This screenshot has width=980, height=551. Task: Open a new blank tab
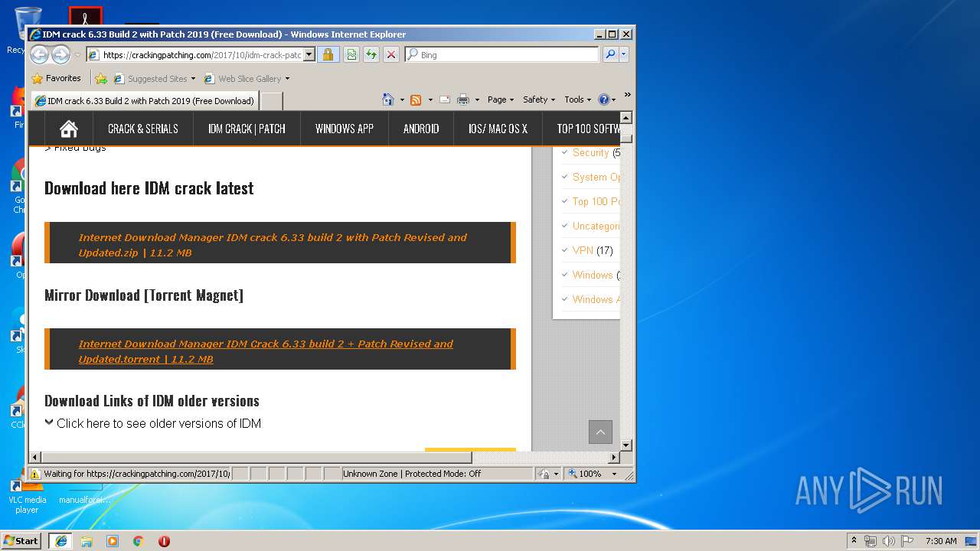pos(272,101)
